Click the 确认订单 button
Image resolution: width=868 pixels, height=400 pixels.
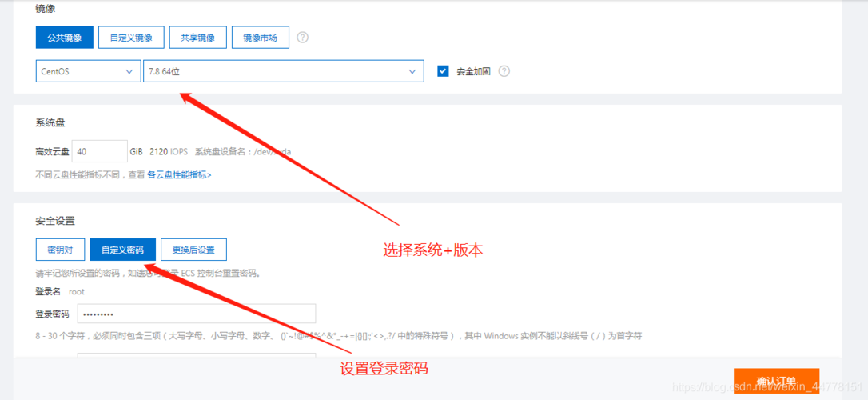(776, 381)
